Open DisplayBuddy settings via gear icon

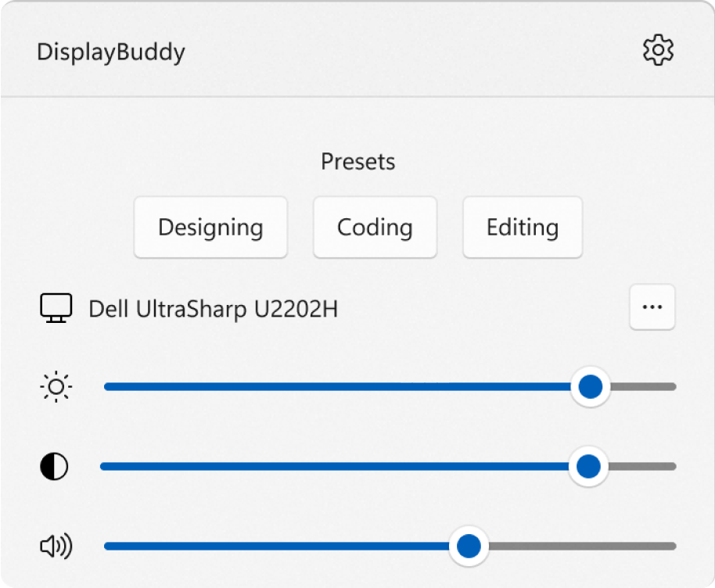658,50
